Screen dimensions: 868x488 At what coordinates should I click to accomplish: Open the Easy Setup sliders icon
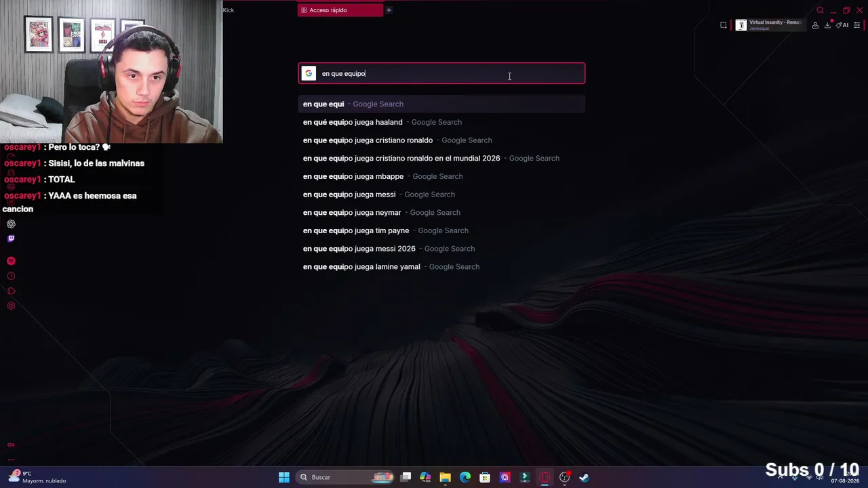tap(857, 25)
